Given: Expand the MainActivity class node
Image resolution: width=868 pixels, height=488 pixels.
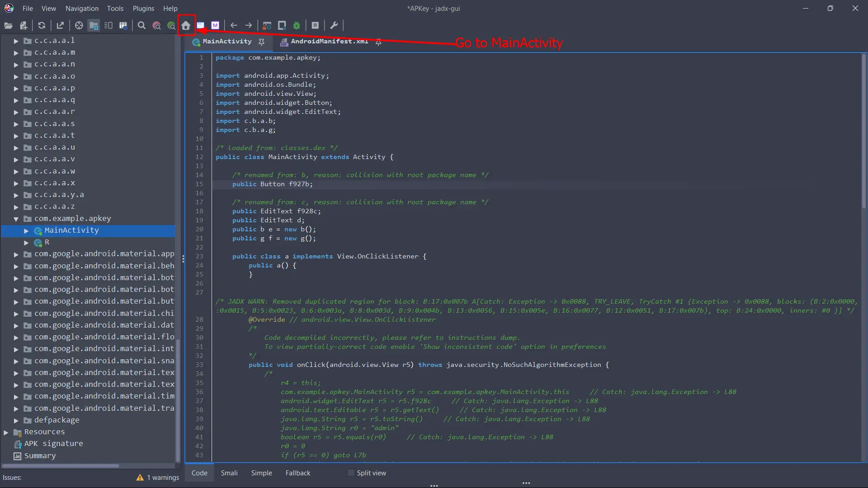Looking at the screenshot, I should 26,231.
